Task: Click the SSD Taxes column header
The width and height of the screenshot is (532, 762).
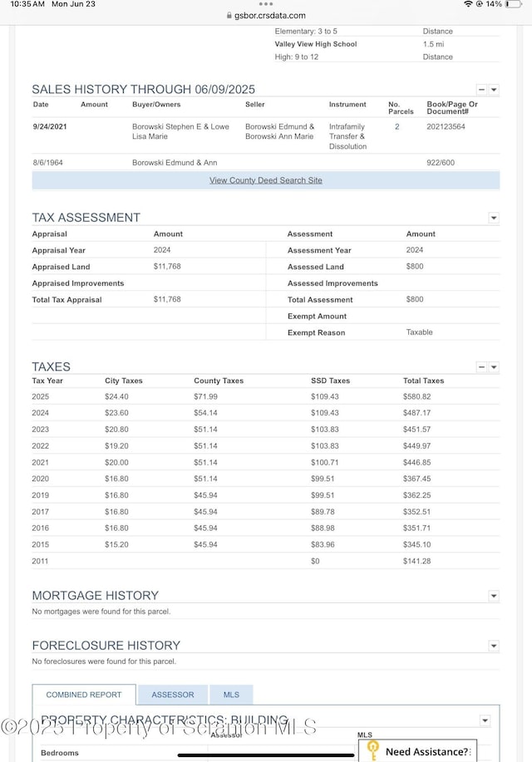Action: tap(330, 381)
